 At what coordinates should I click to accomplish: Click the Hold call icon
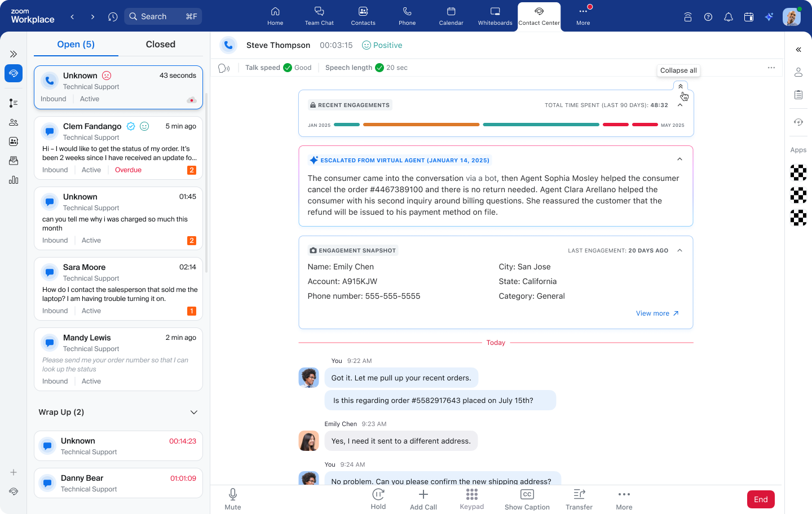tap(378, 495)
